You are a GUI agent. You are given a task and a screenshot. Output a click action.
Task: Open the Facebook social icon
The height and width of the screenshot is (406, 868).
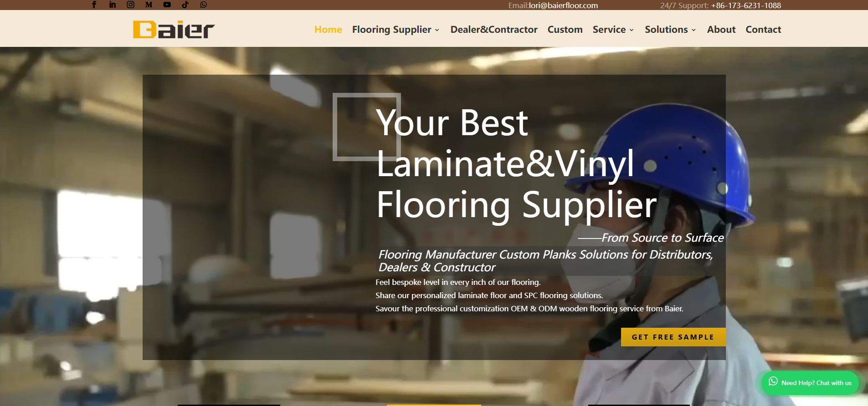(x=94, y=5)
